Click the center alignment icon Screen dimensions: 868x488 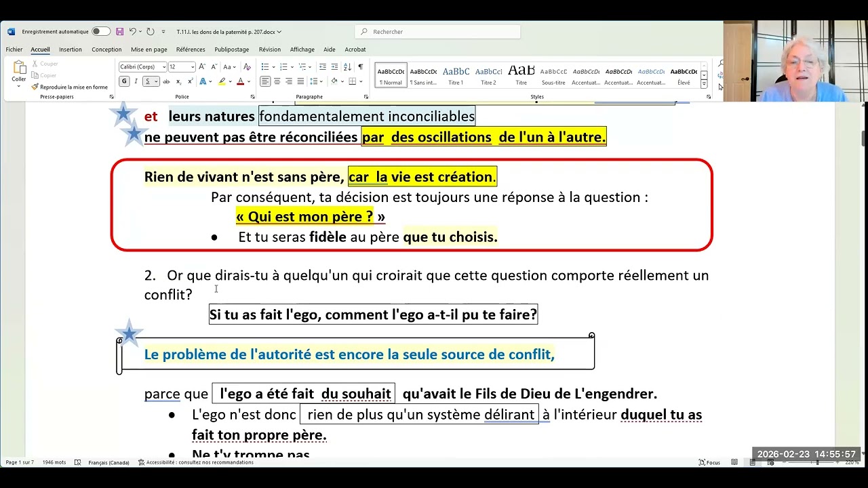[277, 81]
